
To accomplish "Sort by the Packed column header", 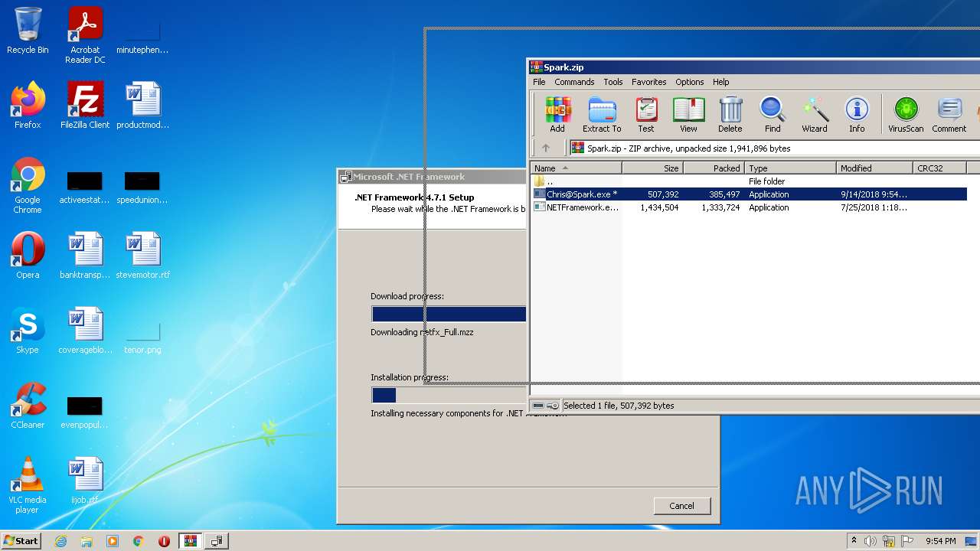I will click(714, 168).
